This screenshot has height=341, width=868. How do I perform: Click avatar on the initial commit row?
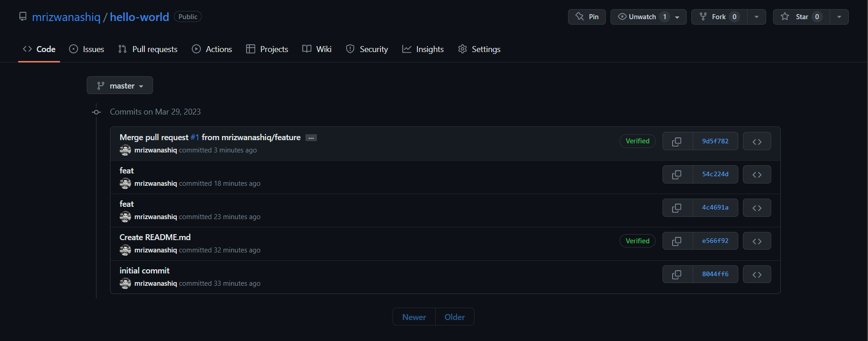[125, 283]
